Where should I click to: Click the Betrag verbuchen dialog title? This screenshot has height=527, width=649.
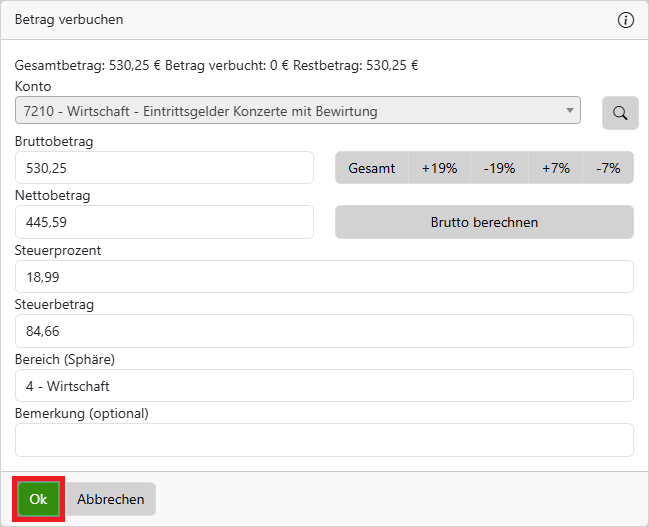tap(69, 20)
